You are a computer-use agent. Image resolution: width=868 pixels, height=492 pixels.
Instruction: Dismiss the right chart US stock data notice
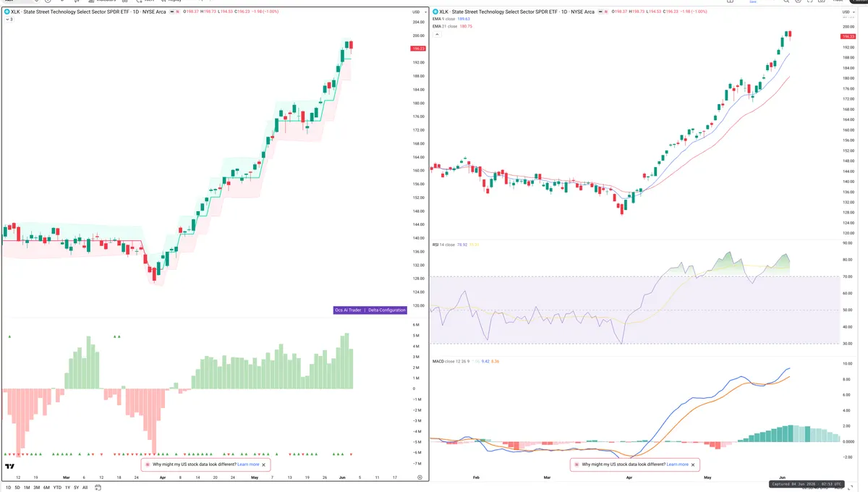coord(694,465)
